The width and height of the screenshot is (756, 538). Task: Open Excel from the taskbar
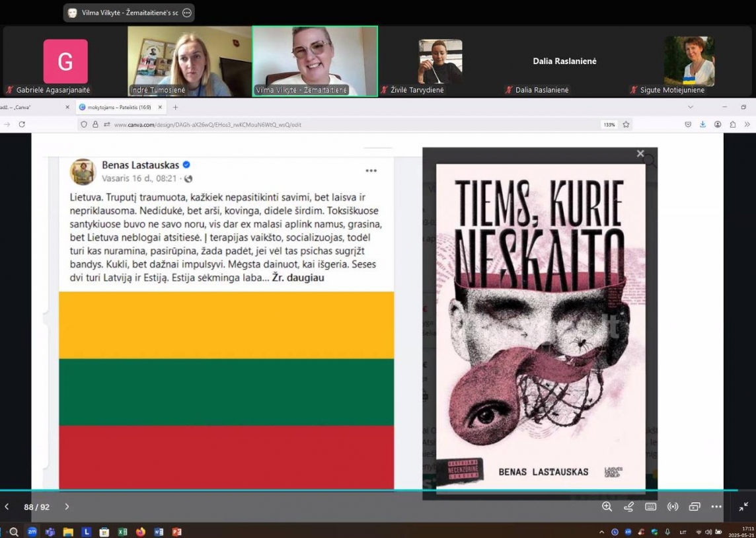pyautogui.click(x=122, y=532)
